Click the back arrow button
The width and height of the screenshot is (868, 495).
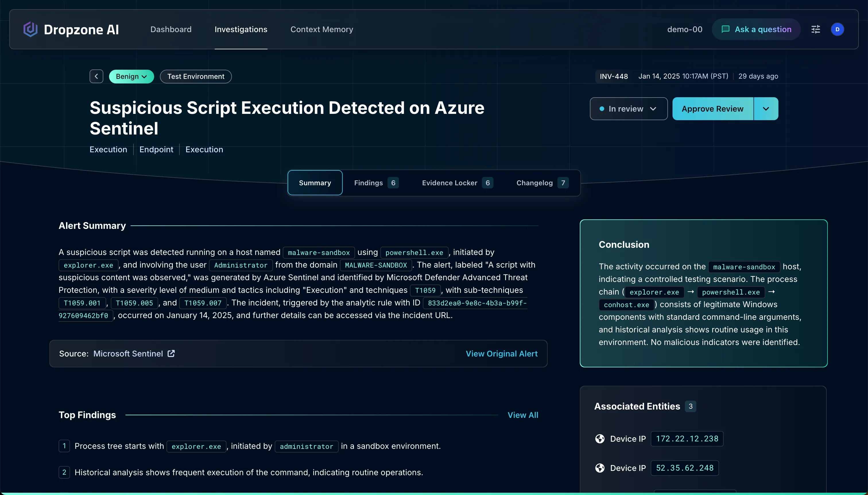tap(96, 77)
